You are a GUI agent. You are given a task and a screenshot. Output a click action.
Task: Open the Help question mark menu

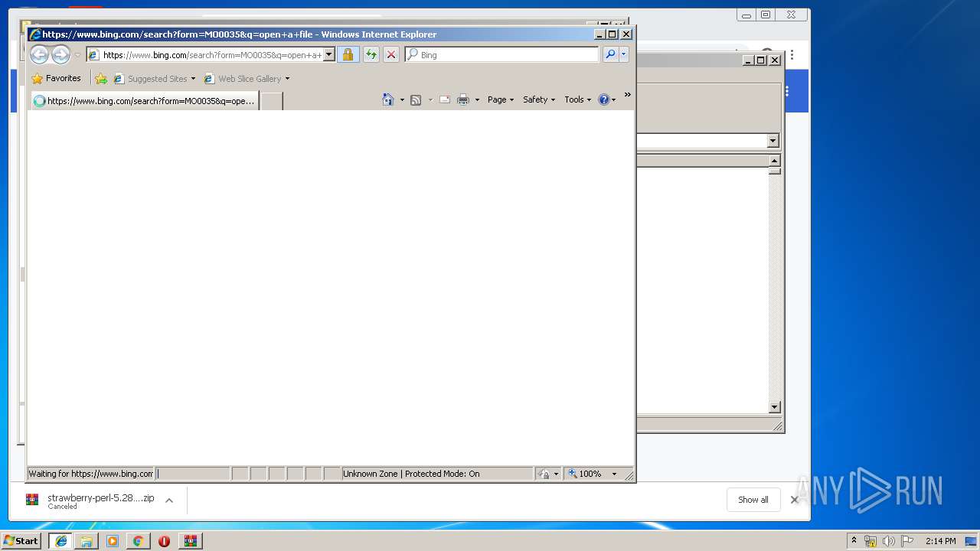pos(607,99)
